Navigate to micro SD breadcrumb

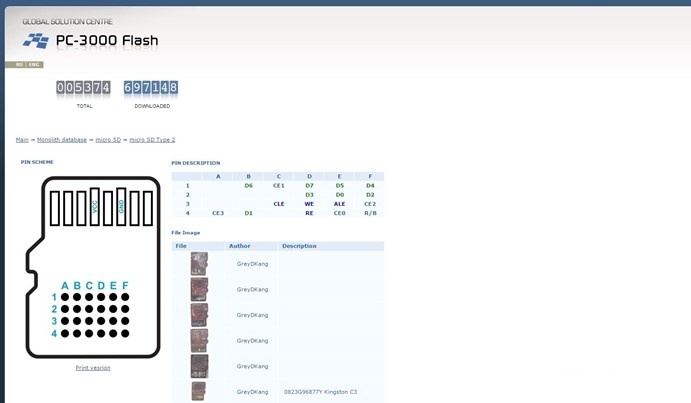tap(108, 139)
